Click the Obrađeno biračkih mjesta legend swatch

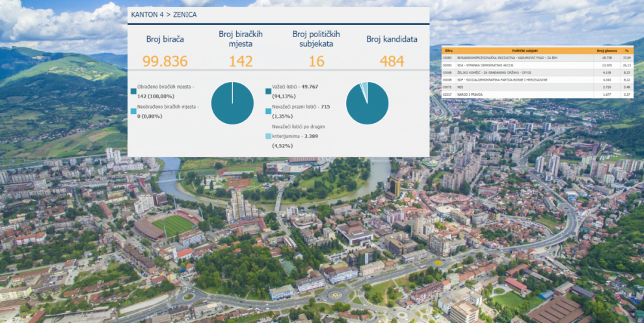pos(133,92)
